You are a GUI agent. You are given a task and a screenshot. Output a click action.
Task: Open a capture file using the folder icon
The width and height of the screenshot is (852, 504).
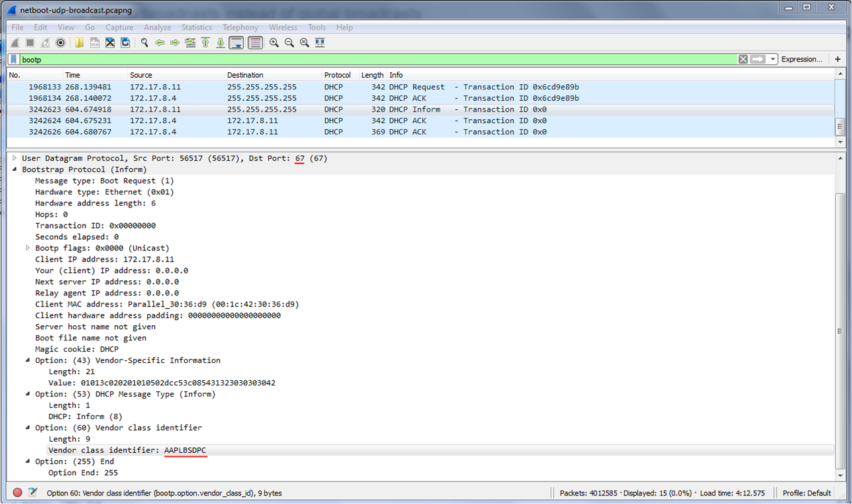(x=80, y=43)
